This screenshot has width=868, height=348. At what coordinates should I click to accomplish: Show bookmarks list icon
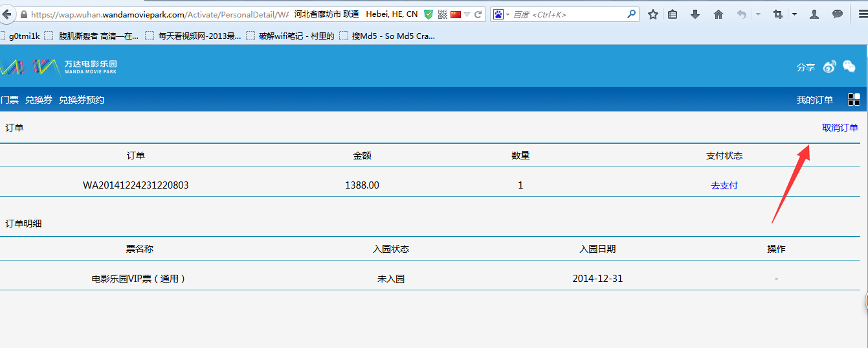[673, 14]
